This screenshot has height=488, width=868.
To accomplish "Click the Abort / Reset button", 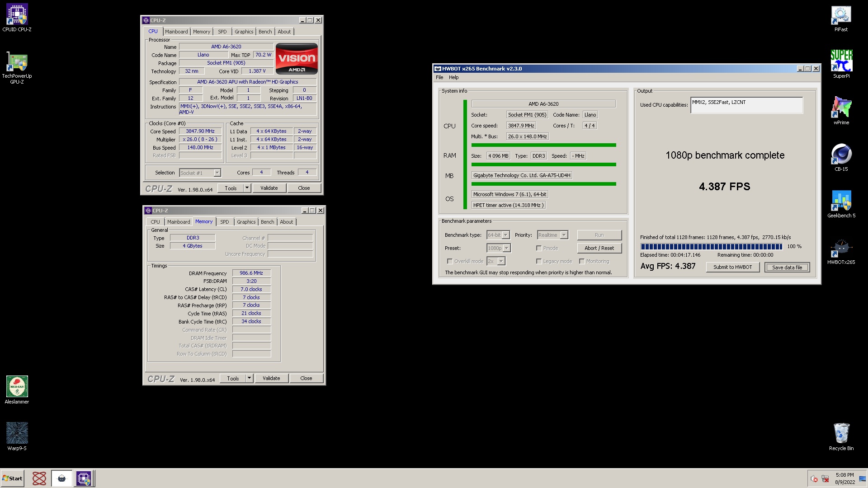I will pos(599,248).
